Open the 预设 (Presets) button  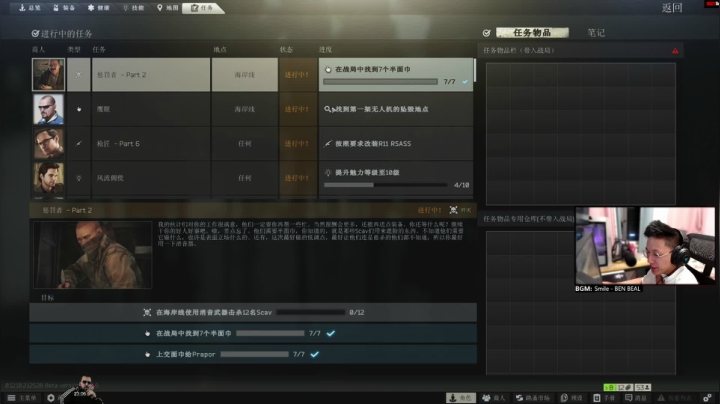[x=572, y=398]
